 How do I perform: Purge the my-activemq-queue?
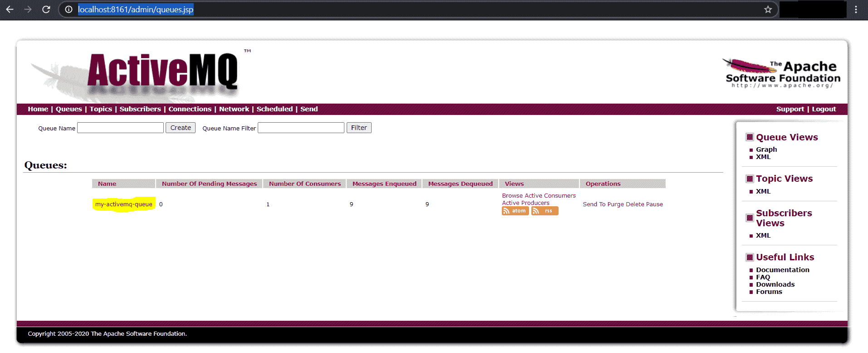[616, 204]
